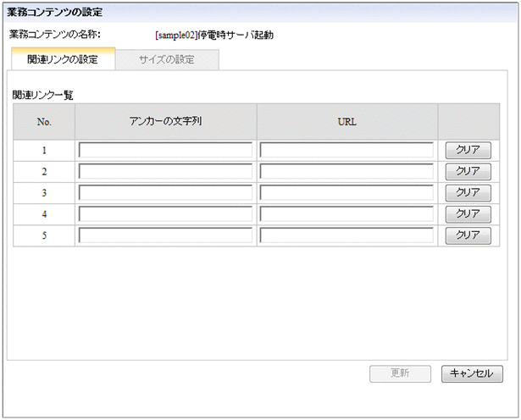This screenshot has width=521, height=420.
Task: Switch to the 関連リンクの設定 tab
Action: pyautogui.click(x=64, y=59)
